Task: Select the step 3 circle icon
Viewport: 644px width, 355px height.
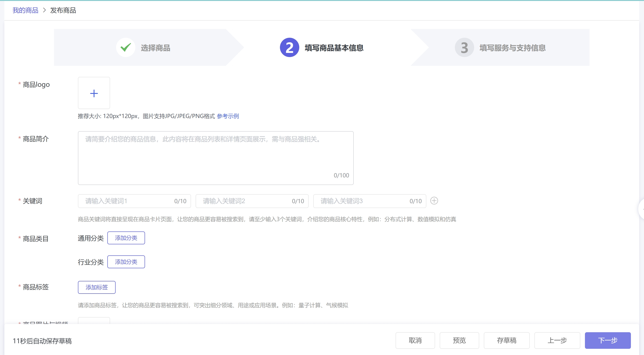Action: [x=464, y=47]
